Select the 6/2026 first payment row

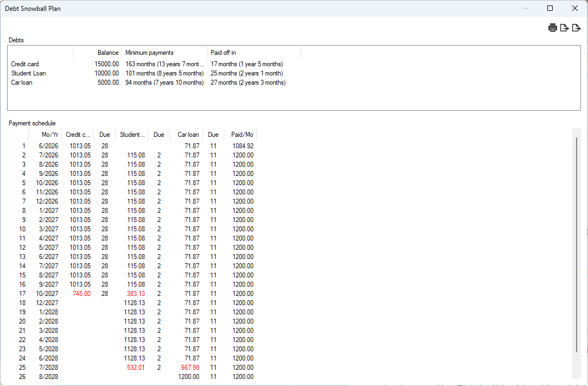(48, 146)
